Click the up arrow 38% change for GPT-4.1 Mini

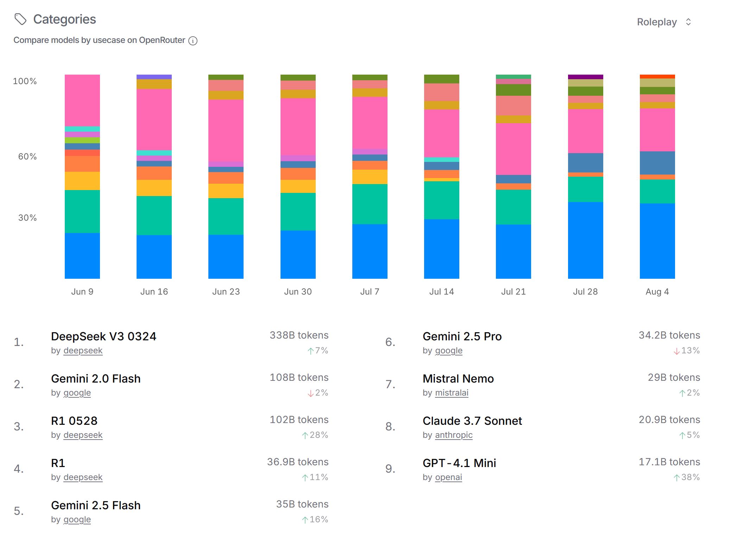pos(687,478)
